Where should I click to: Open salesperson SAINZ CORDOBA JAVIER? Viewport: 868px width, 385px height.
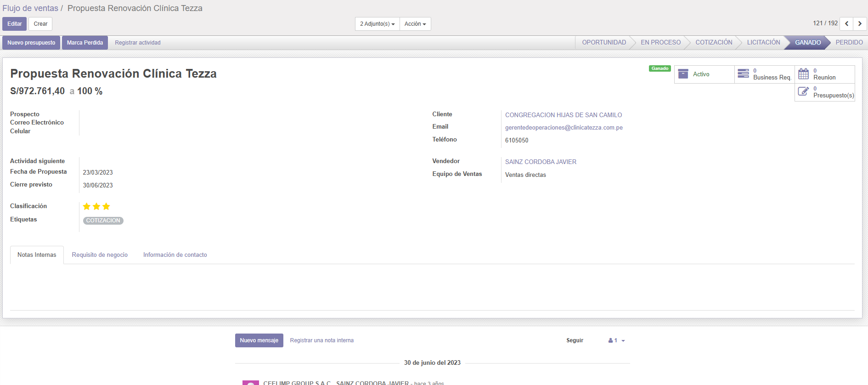(x=541, y=162)
